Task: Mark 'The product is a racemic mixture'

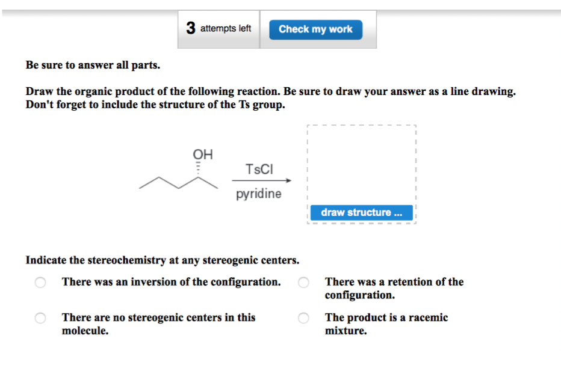Action: click(x=303, y=317)
